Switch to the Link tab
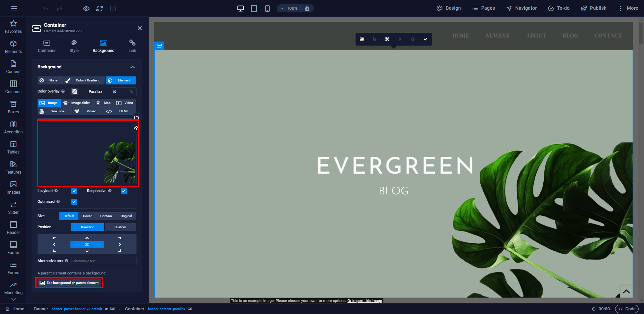The height and width of the screenshot is (314, 644). pyautogui.click(x=132, y=46)
